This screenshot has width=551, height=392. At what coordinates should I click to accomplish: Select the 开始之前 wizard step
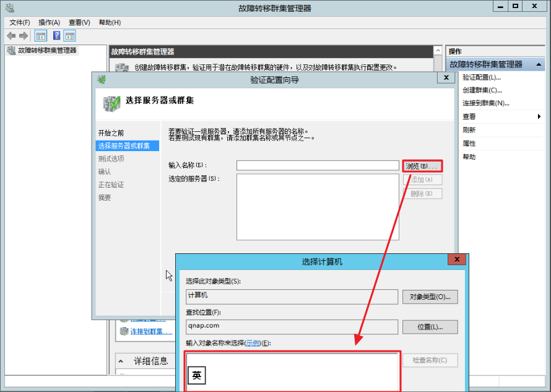[111, 133]
